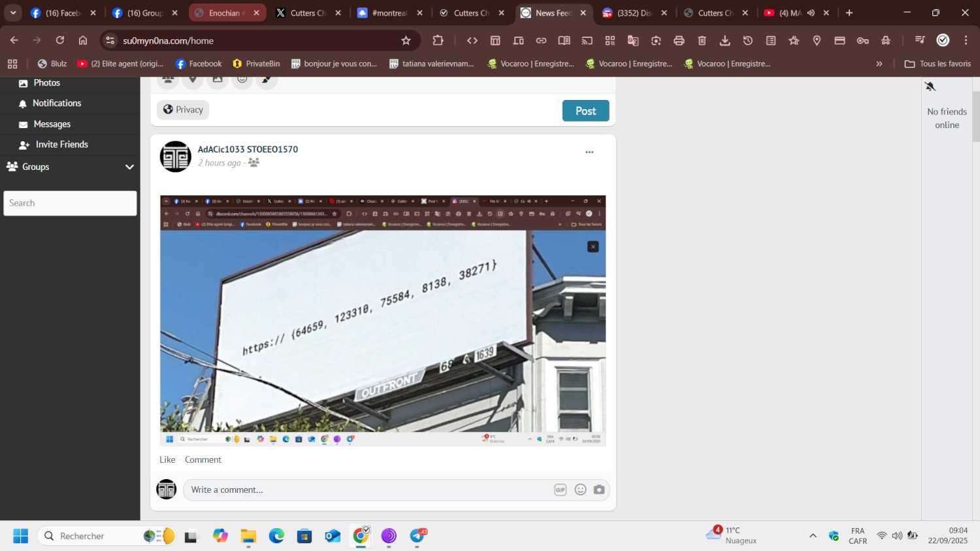Open emoji picker in comment box
The height and width of the screenshot is (551, 980).
pos(580,490)
